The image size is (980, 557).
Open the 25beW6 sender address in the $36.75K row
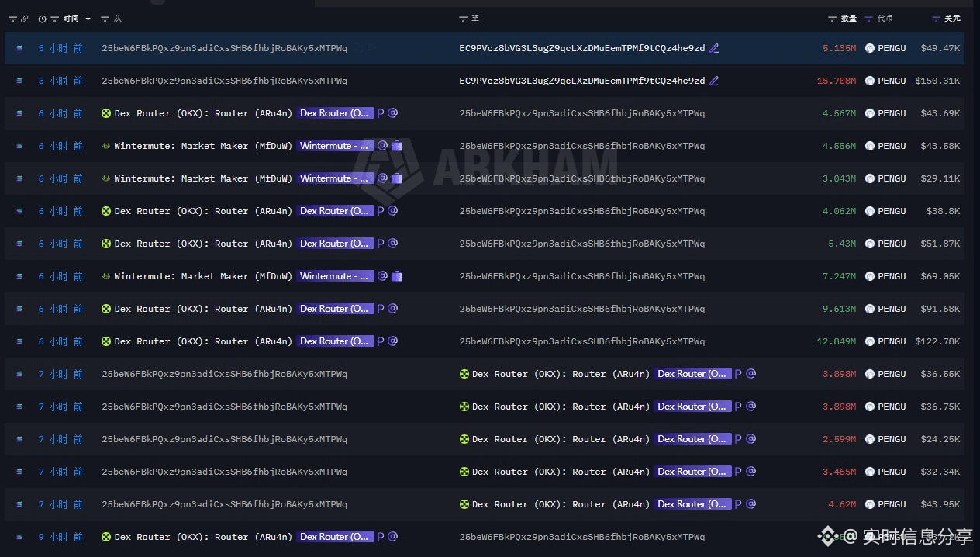point(225,407)
